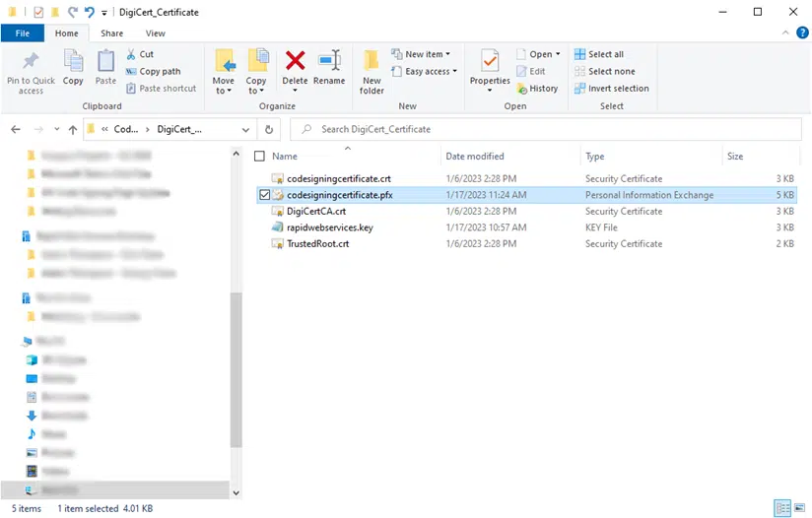Switch to the Share tab
Screen dimensions: 812x518
tap(112, 33)
